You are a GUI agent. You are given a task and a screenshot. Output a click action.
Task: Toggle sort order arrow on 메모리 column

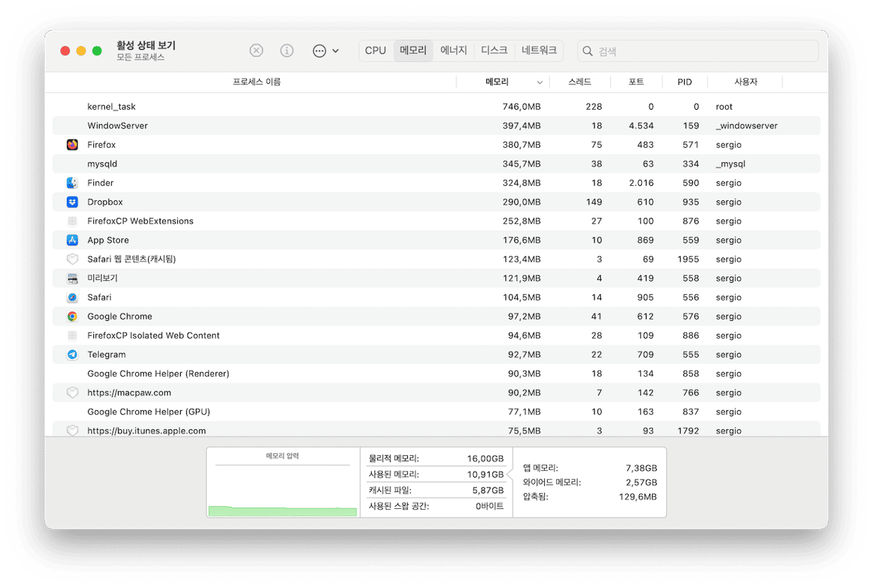click(540, 83)
